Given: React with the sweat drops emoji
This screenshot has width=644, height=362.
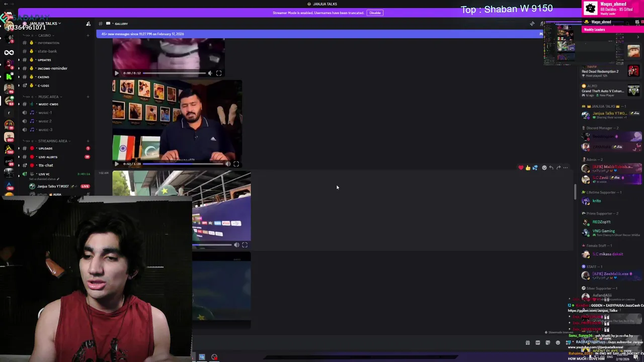Looking at the screenshot, I should (535, 167).
